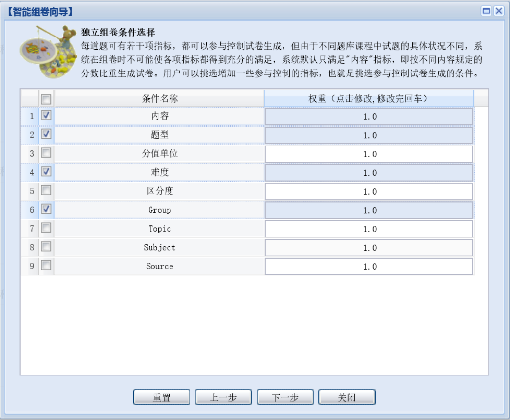This screenshot has width=510, height=420.
Task: Edit the weight field for 分值单位
Action: 369,154
